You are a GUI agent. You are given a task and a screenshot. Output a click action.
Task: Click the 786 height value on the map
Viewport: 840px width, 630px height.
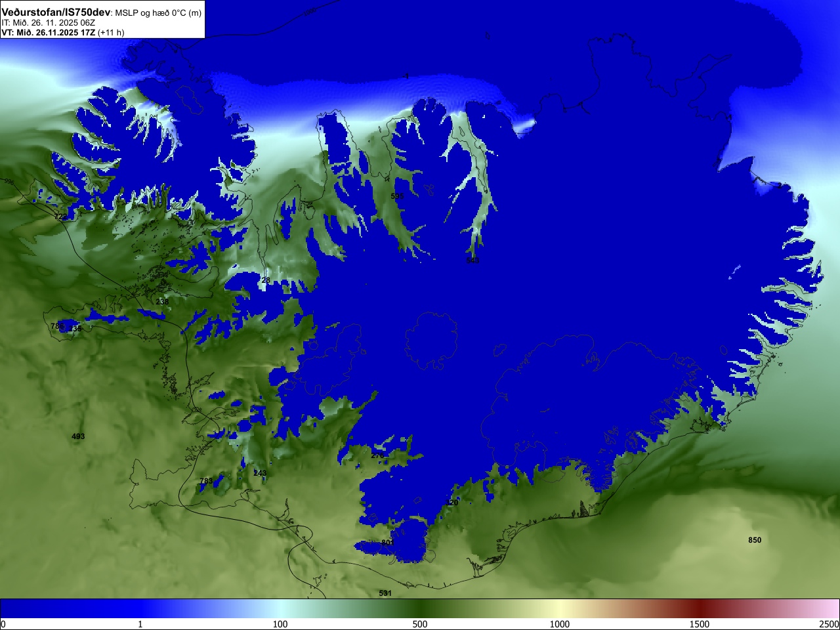point(57,326)
